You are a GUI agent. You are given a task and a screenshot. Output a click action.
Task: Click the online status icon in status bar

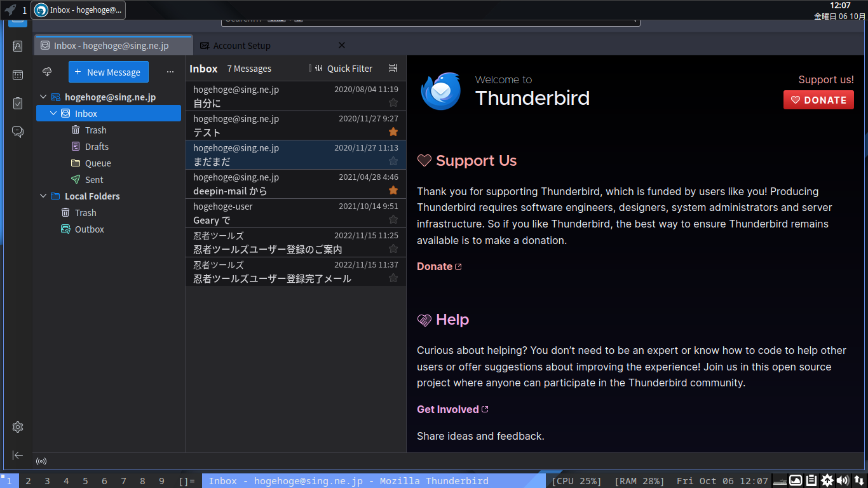click(x=42, y=461)
